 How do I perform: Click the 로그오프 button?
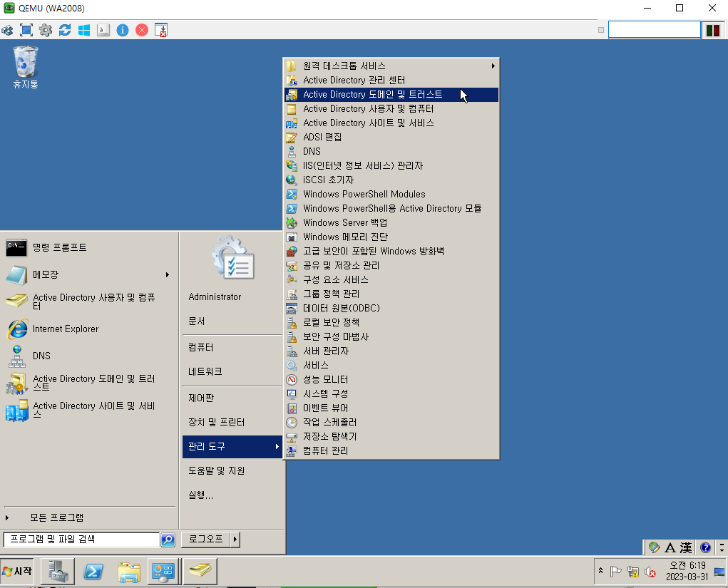(205, 540)
